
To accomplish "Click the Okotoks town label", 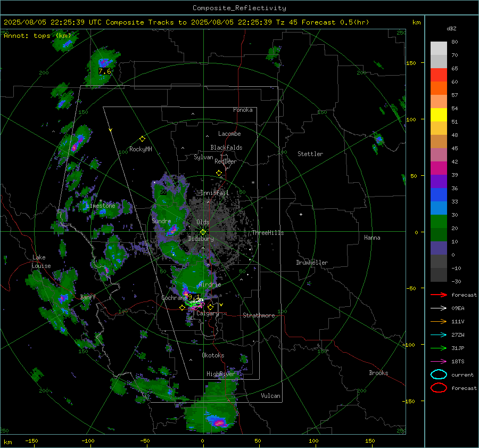I will click(213, 355).
